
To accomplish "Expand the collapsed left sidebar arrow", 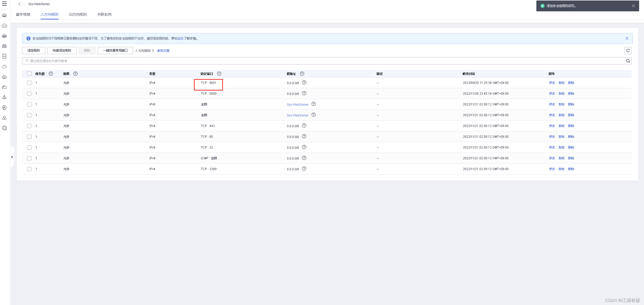I will coord(12,157).
